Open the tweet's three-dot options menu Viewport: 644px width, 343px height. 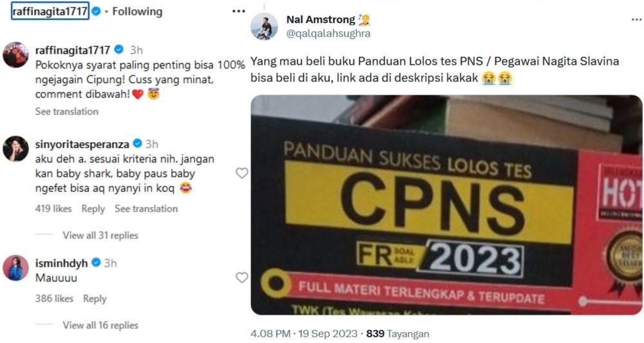tap(638, 19)
